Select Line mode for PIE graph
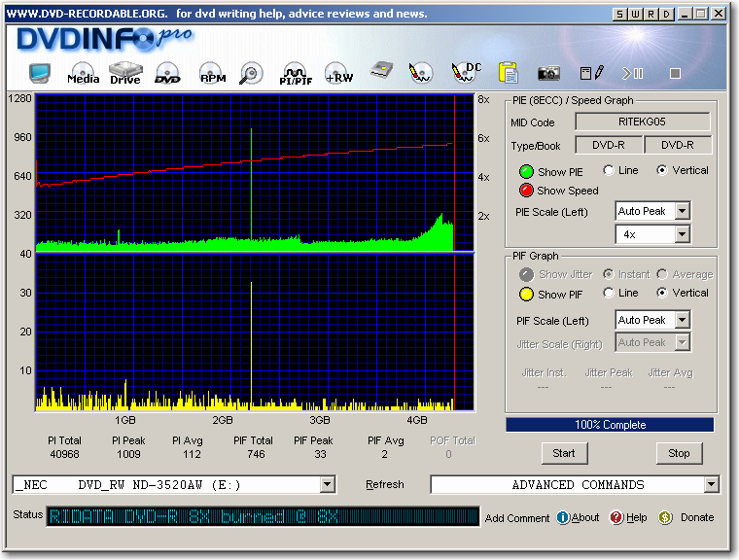Image resolution: width=739 pixels, height=560 pixels. tap(609, 170)
